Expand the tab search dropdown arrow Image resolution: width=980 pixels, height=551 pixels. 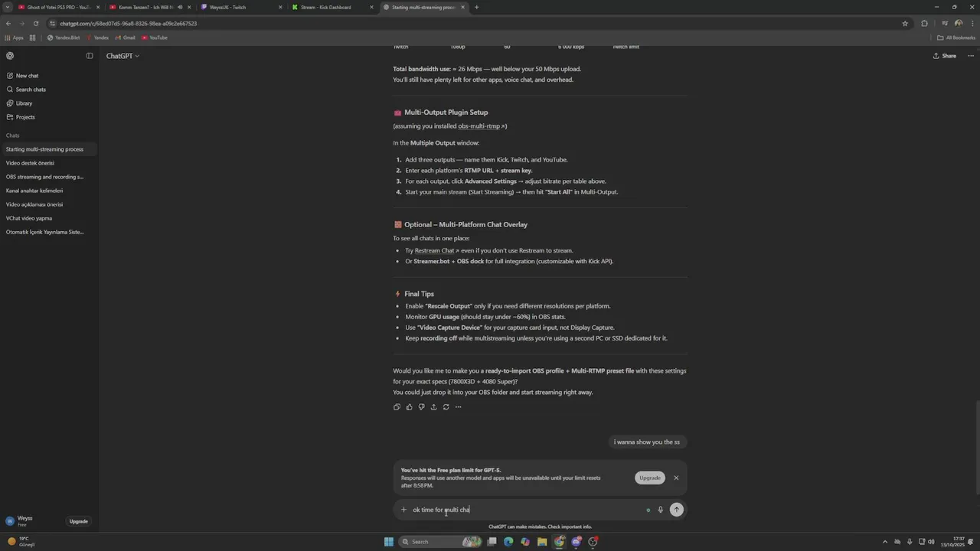point(8,8)
